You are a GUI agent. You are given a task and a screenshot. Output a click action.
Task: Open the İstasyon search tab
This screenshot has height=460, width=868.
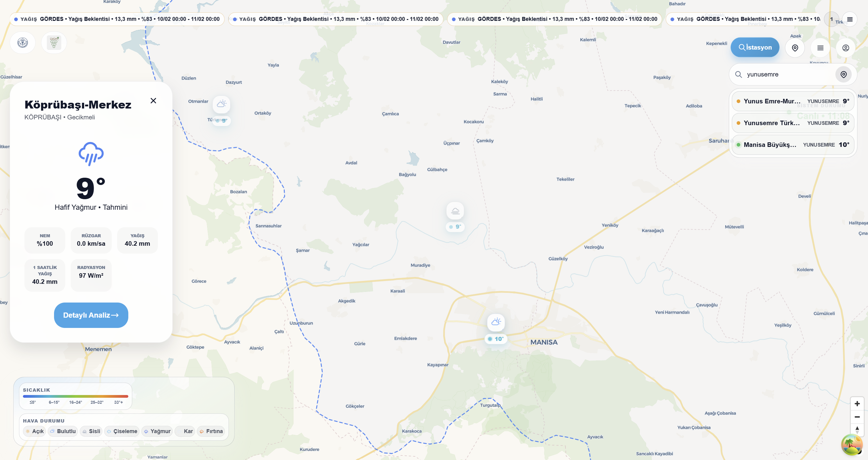point(755,47)
